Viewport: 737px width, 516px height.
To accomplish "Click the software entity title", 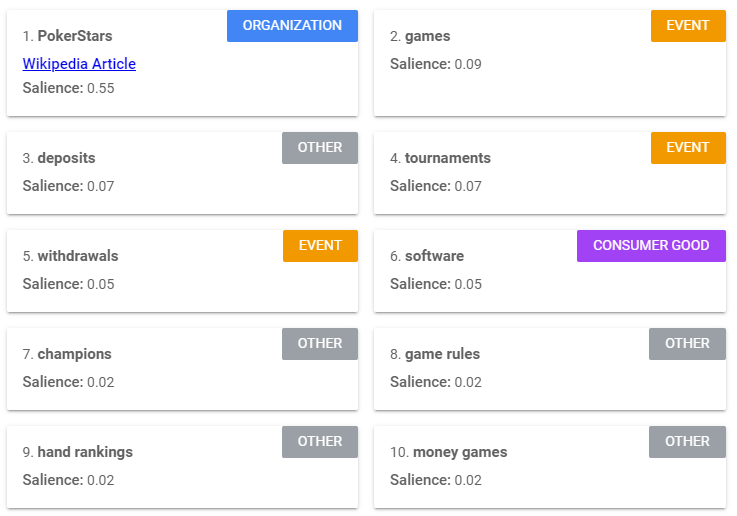I will tap(434, 256).
